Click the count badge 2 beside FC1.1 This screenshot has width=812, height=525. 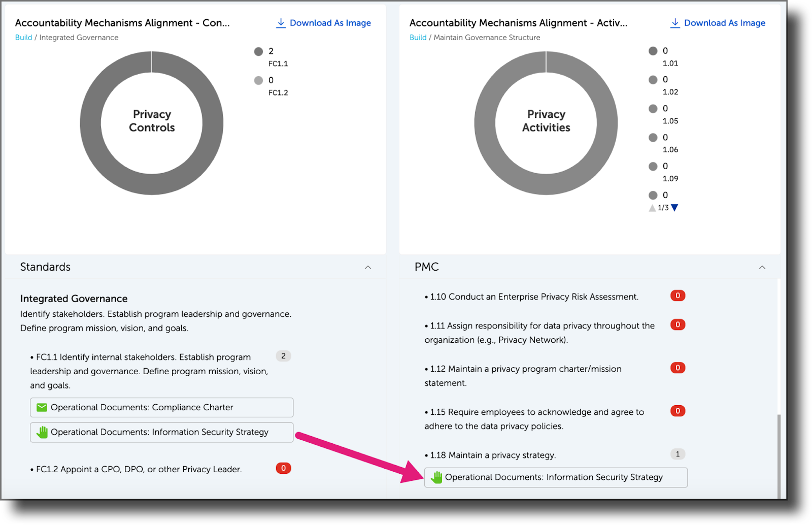pos(283,356)
